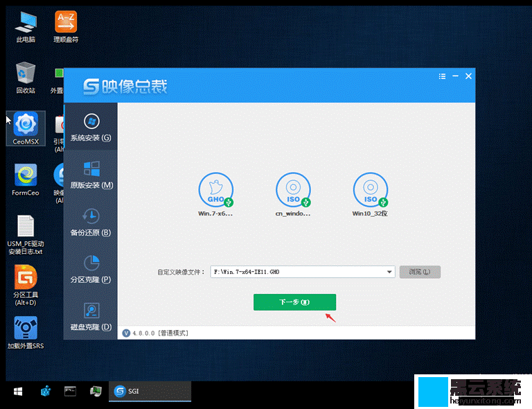This screenshot has width=532, height=409.
Task: Open USM_PE驱动安装日志.txt file
Action: [x=26, y=233]
